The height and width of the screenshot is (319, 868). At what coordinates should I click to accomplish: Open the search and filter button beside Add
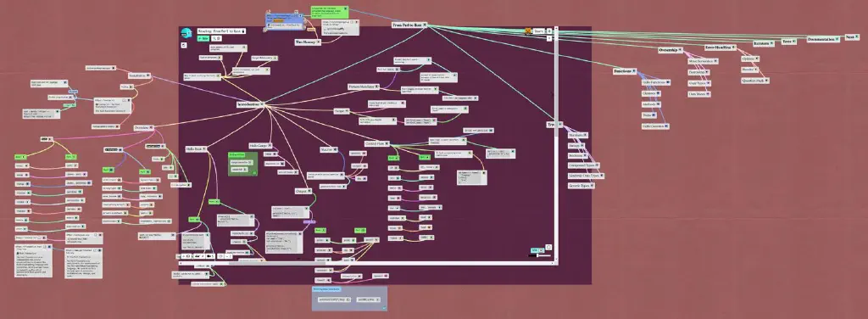[215, 39]
